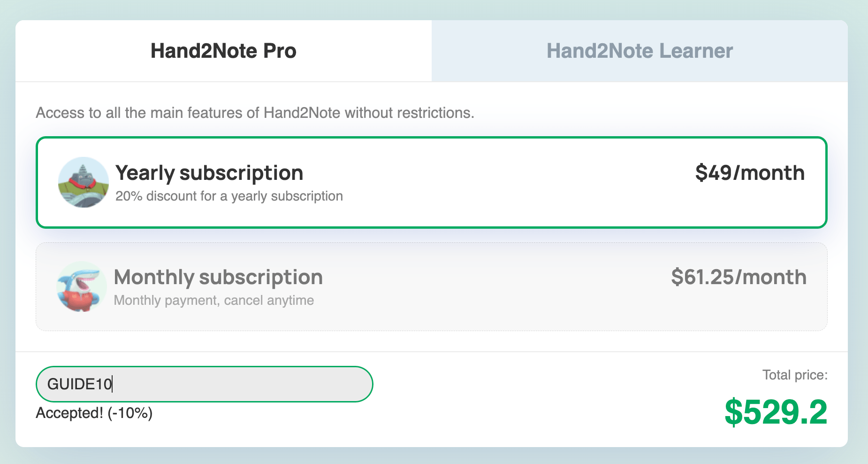Click the features access description line
The image size is (868, 464).
255,113
